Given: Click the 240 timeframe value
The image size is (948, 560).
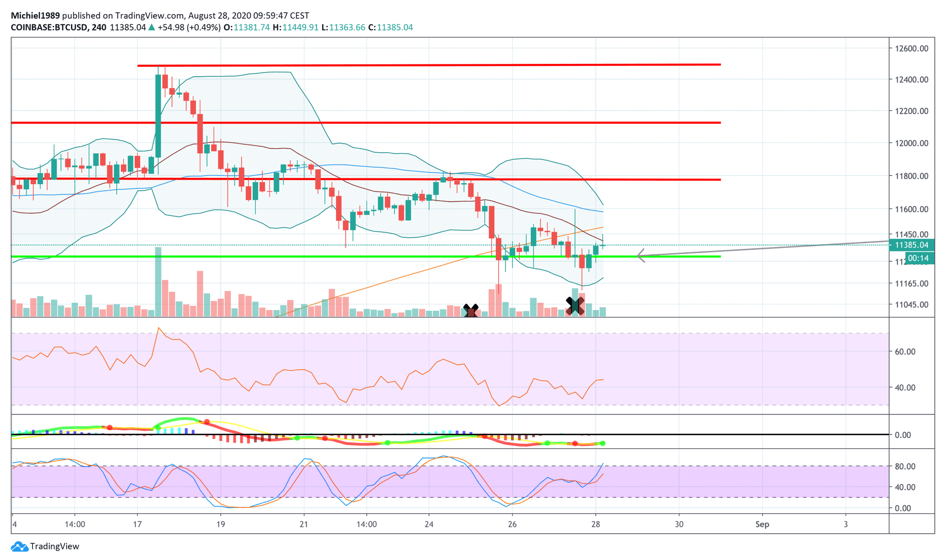Looking at the screenshot, I should point(99,27).
